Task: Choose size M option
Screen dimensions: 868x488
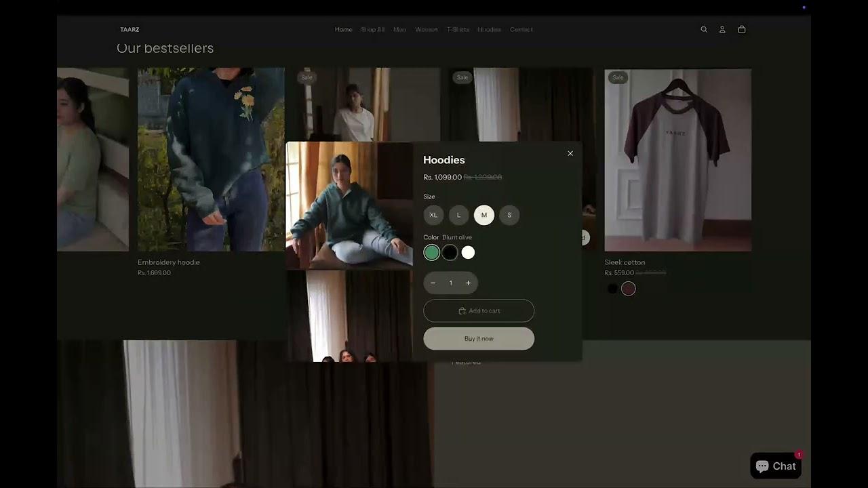Action: [x=484, y=215]
